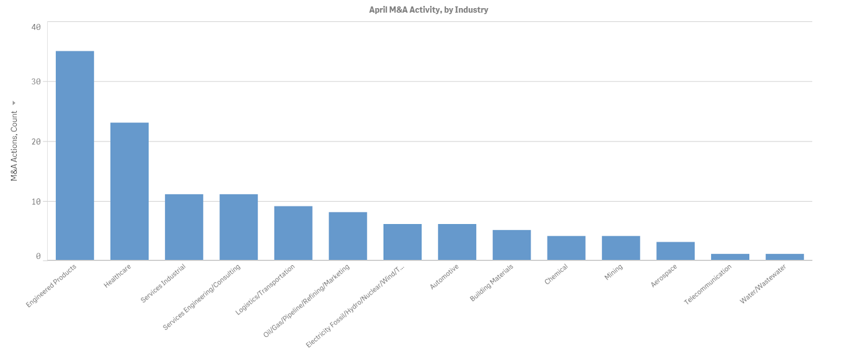
Task: Click the Electricity Fossil/Hydro/Nuclear/Wind bar
Action: tap(403, 242)
